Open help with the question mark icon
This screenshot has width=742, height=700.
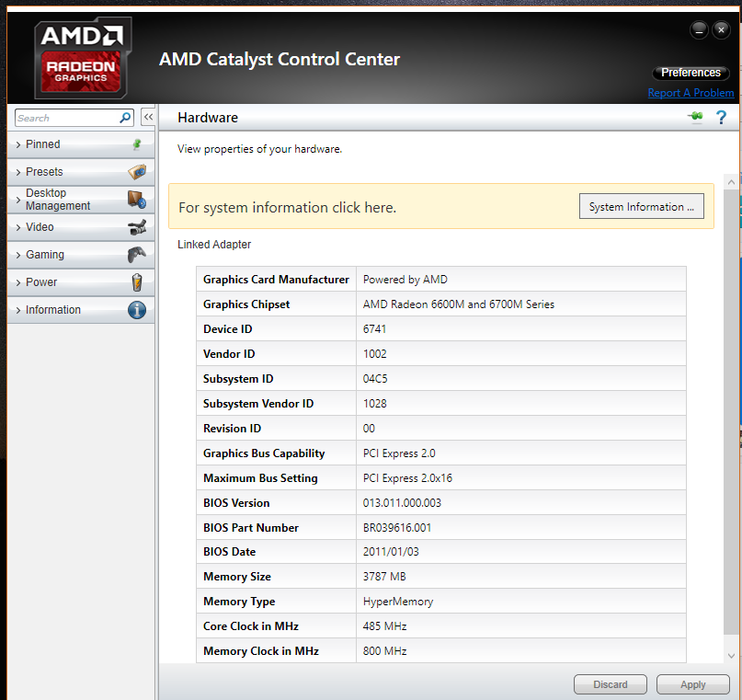[x=721, y=118]
